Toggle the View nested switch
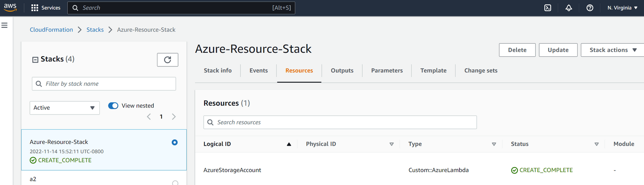Screen dimensions: 644x185 click(113, 106)
